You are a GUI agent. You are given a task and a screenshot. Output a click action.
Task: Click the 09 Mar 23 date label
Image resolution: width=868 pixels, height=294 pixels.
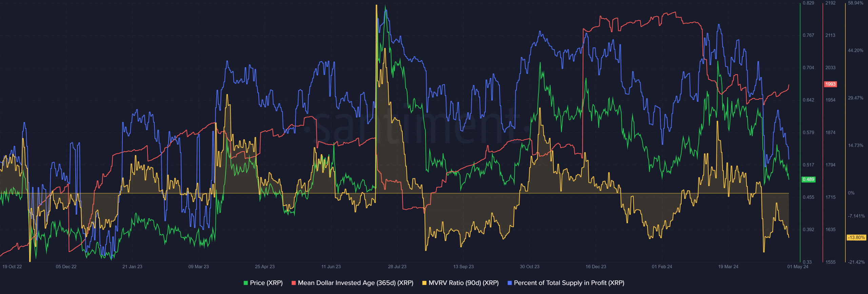(x=199, y=267)
